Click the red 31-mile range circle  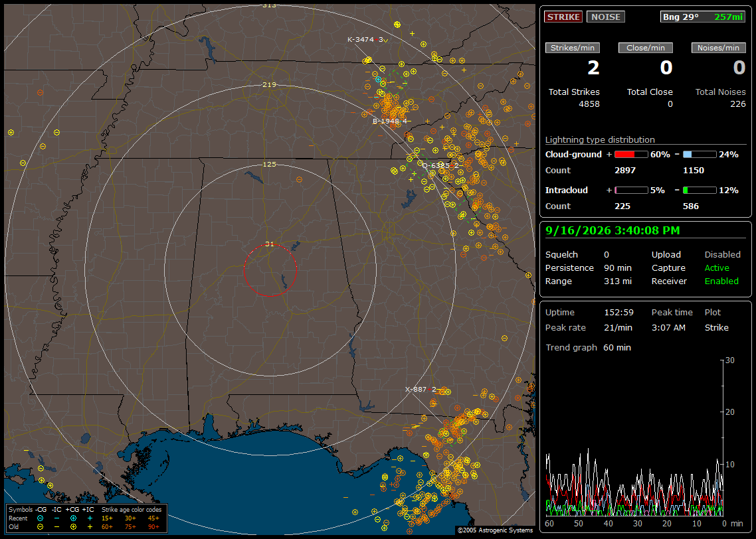click(x=270, y=269)
